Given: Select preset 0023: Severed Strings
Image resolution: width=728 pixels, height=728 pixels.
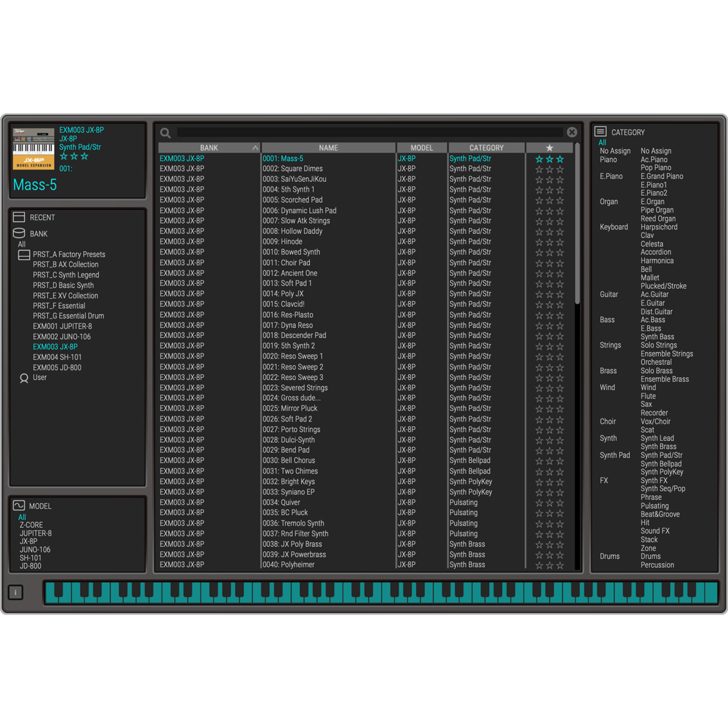Looking at the screenshot, I should click(295, 388).
